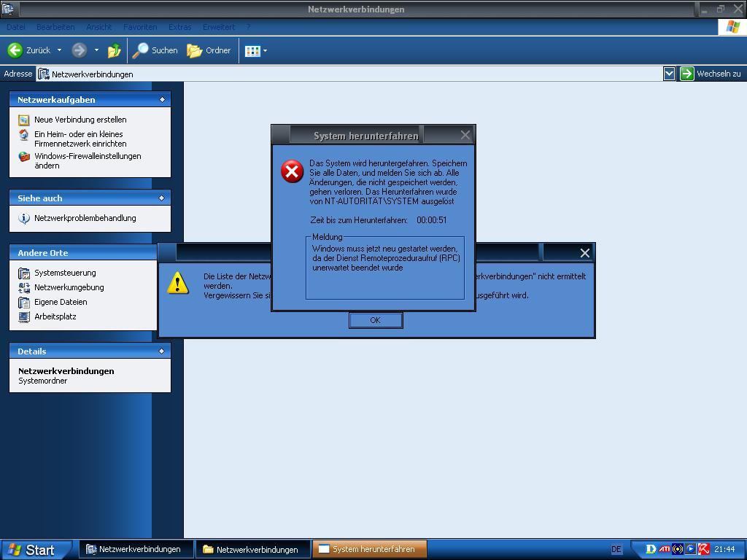Click the tray clock 21:44
This screenshot has height=560, width=747.
[x=724, y=549]
